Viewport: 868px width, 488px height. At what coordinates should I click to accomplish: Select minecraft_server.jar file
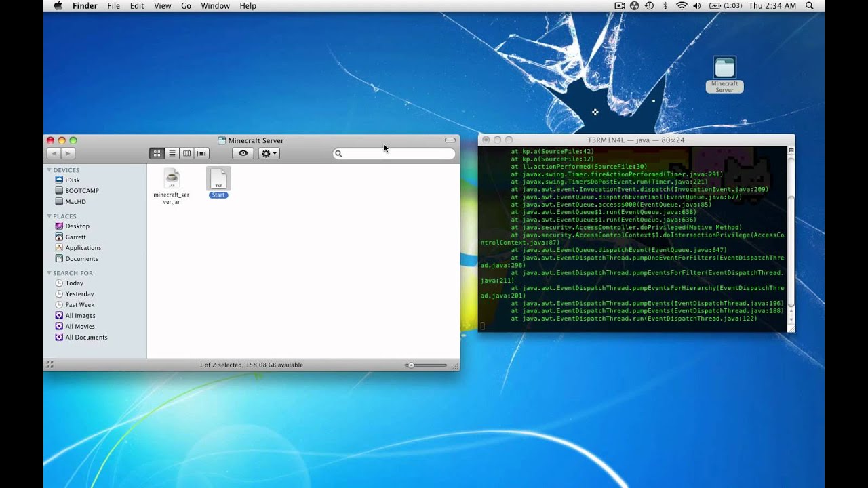[x=172, y=186]
